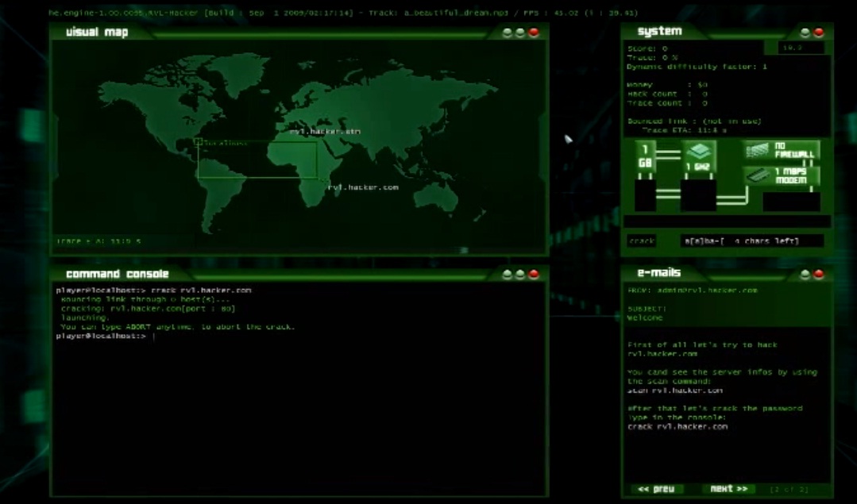Go to the next e-mail with next >>
857x504 pixels.
(x=728, y=489)
